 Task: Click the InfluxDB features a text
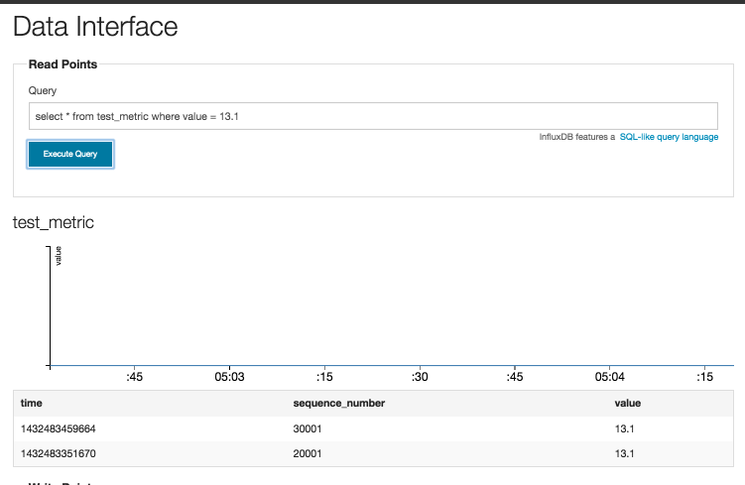[577, 137]
